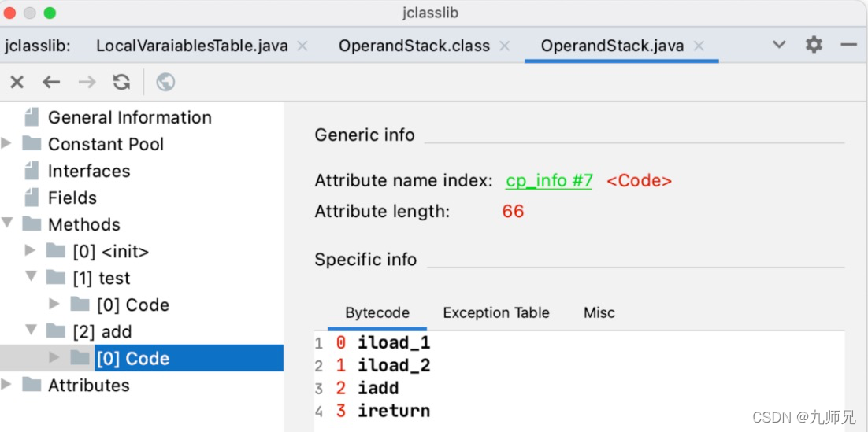Close the LocalVaraiablesTable.java tab
This screenshot has width=868, height=432.
pos(302,46)
